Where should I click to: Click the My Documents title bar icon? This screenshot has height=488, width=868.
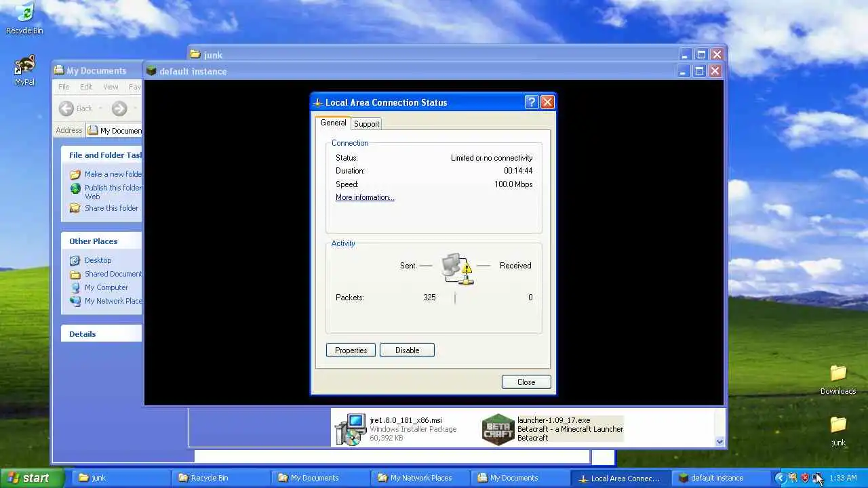point(59,70)
